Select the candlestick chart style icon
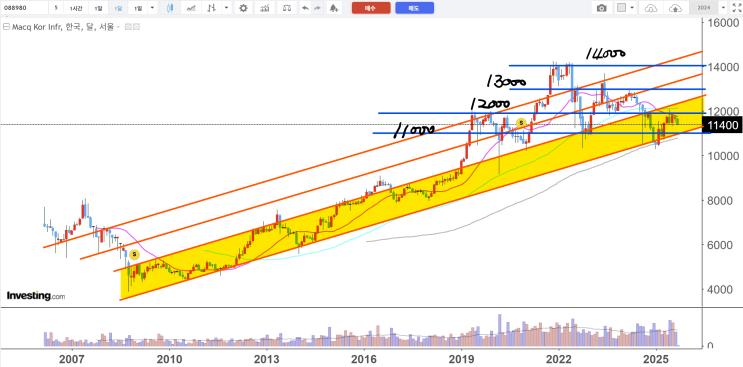The height and width of the screenshot is (367, 743). 170,8
